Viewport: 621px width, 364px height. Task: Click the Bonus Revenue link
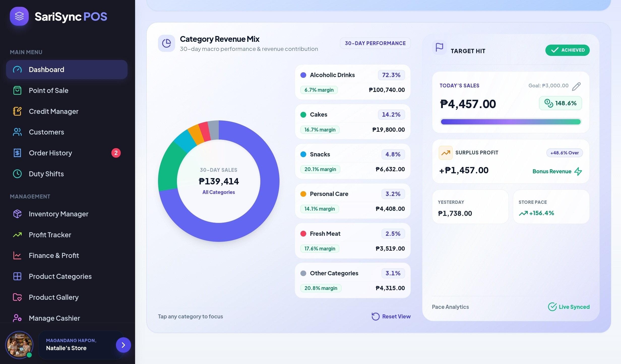click(557, 172)
